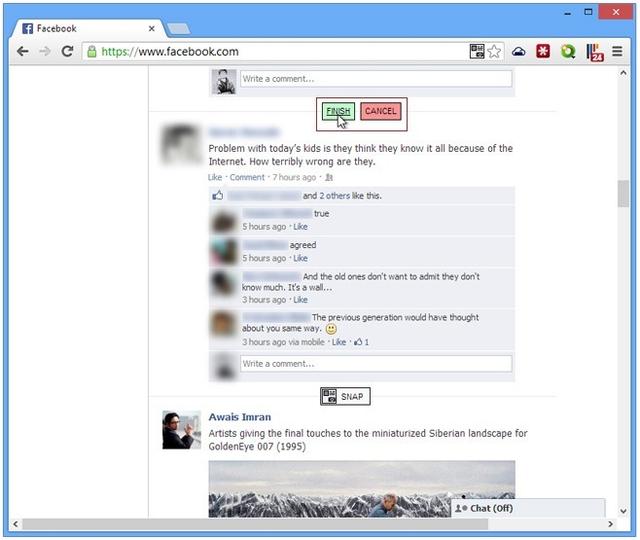Click the '7 hours ago' timestamp
Viewport: 640px width, 540px height.
pos(294,177)
